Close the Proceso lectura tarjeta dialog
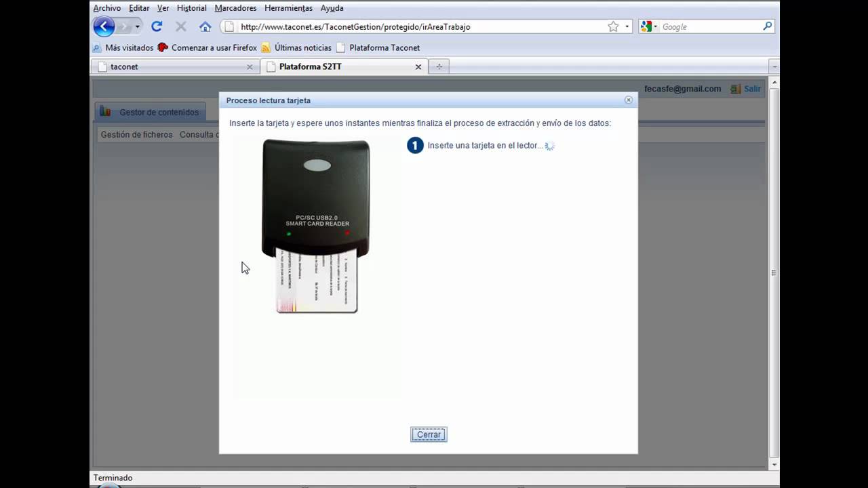 pos(628,100)
